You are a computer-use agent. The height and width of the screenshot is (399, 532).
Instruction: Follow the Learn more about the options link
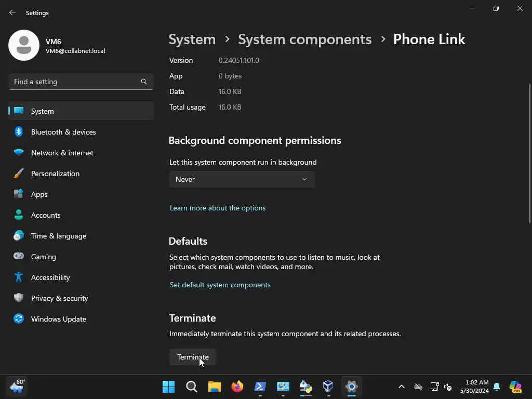(218, 208)
